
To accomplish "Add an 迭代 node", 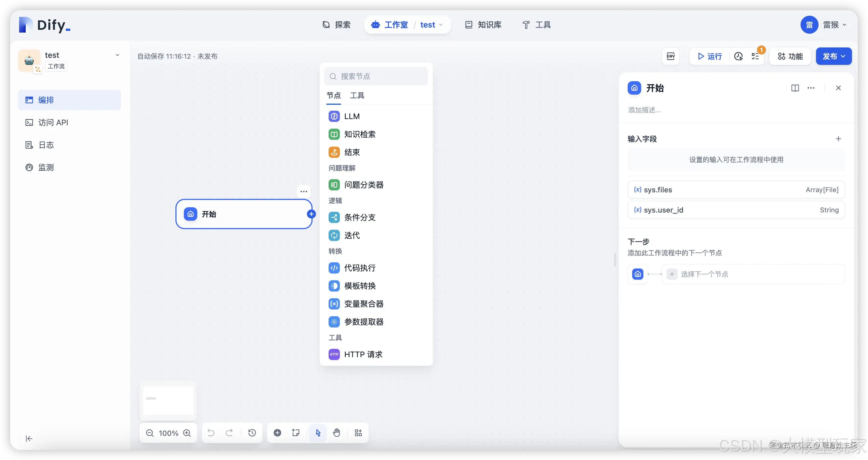I will 351,235.
